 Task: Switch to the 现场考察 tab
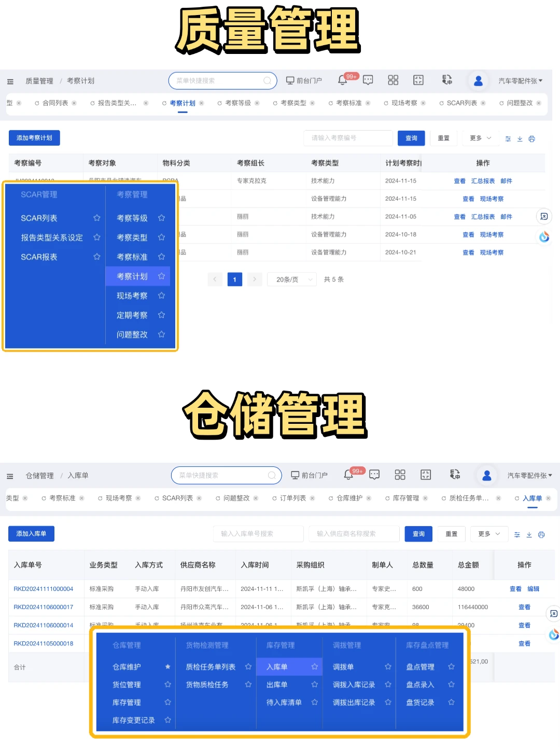[x=404, y=103]
